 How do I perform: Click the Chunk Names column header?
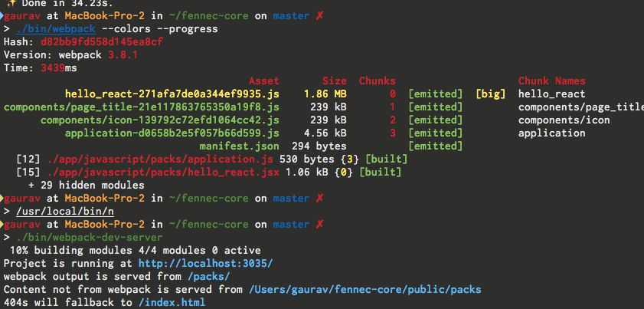tap(551, 81)
